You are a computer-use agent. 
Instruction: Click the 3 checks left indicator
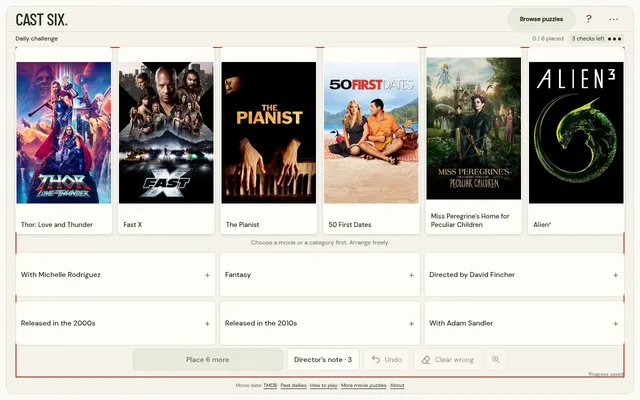(x=597, y=39)
